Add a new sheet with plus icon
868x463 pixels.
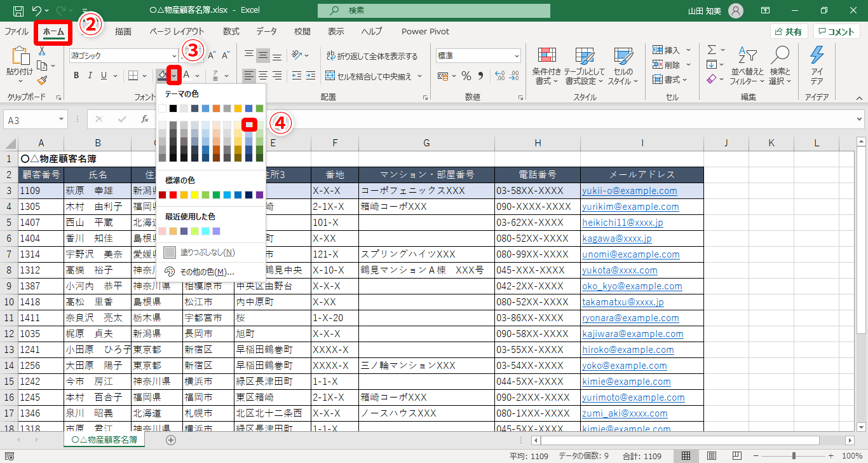pos(170,439)
